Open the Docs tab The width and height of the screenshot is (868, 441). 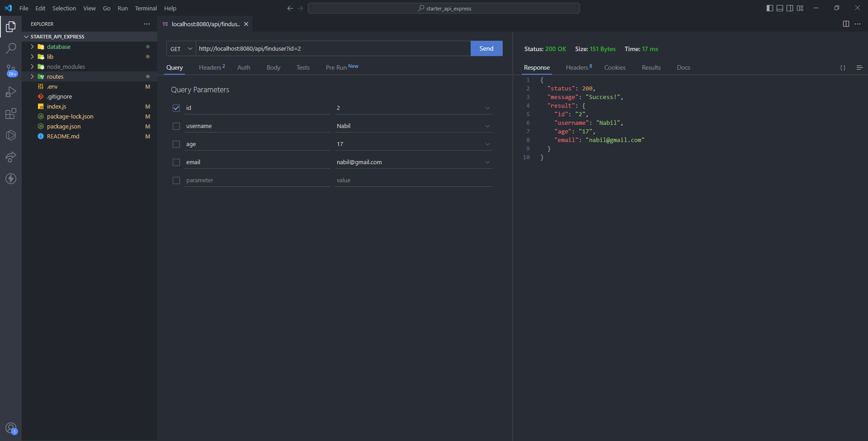(x=684, y=67)
